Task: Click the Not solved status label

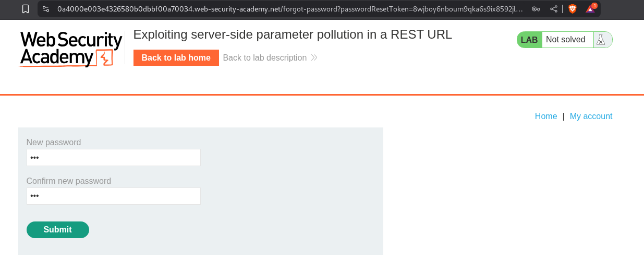Action: pos(566,40)
